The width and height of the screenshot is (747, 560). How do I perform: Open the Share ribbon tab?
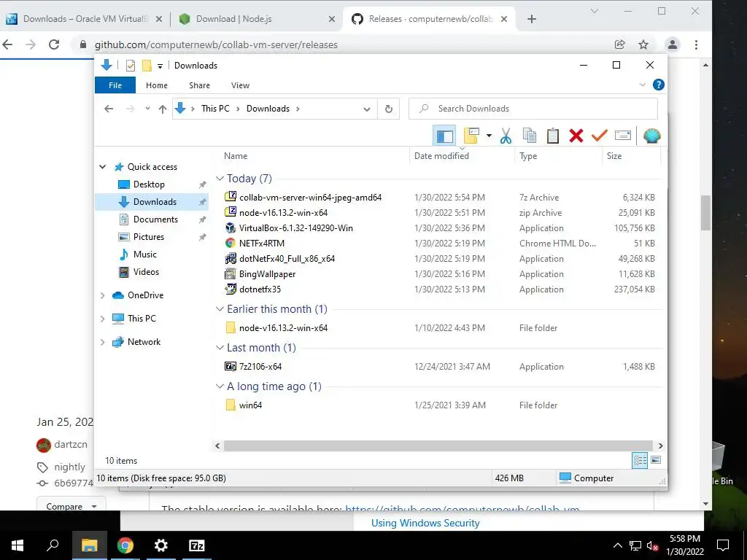tap(199, 85)
